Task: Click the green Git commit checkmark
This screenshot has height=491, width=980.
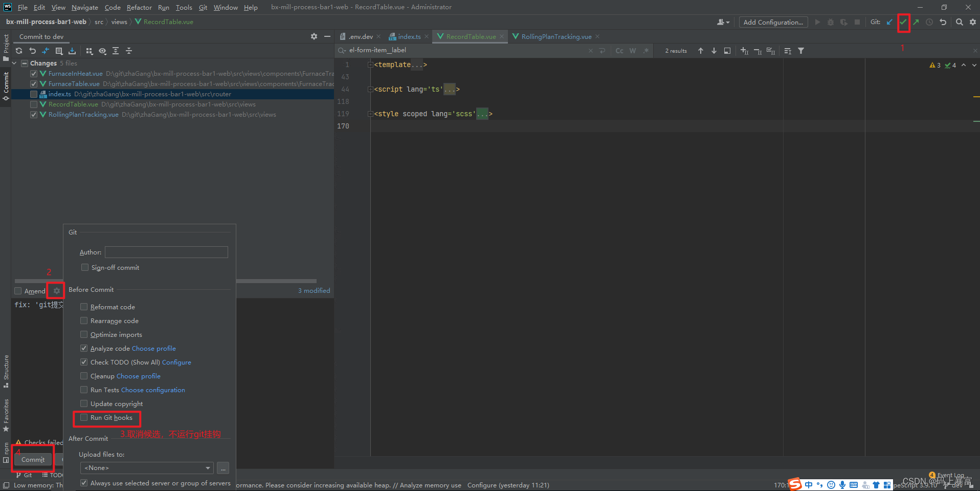Action: (x=903, y=22)
